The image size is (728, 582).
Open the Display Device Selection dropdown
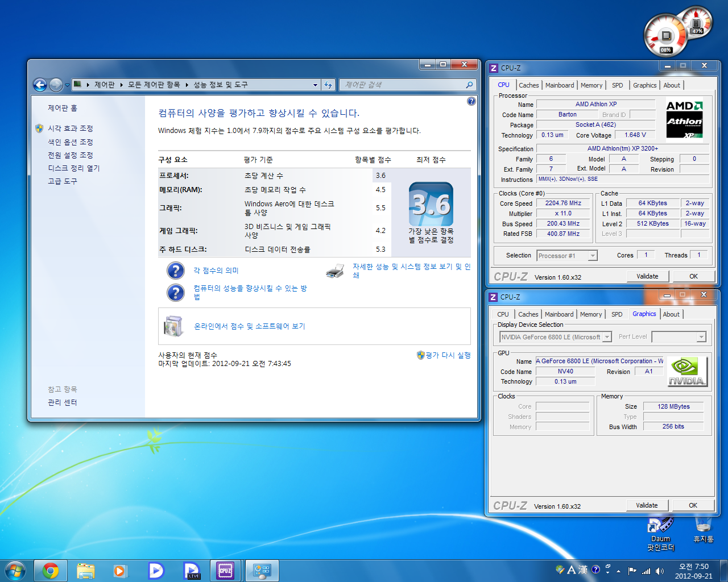point(607,337)
